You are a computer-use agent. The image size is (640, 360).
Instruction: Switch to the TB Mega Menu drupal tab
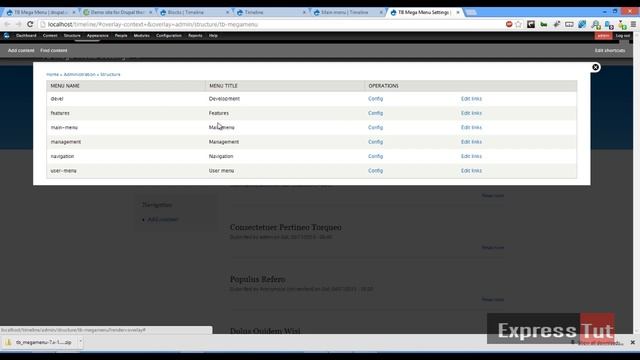pos(41,13)
